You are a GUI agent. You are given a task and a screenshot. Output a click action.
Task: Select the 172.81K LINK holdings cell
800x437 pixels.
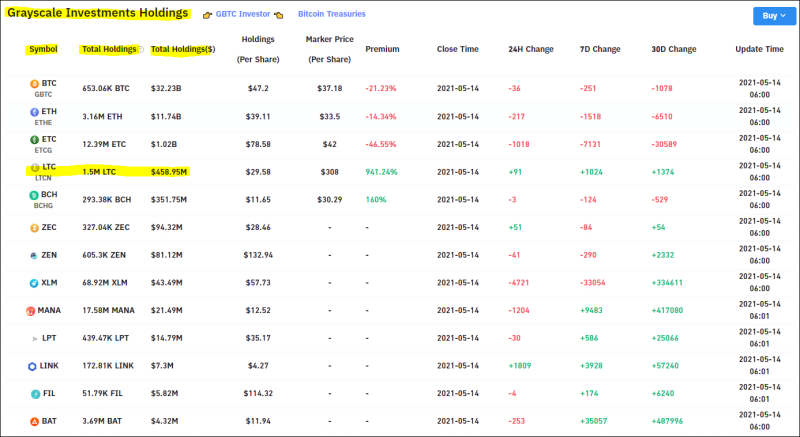tap(108, 366)
